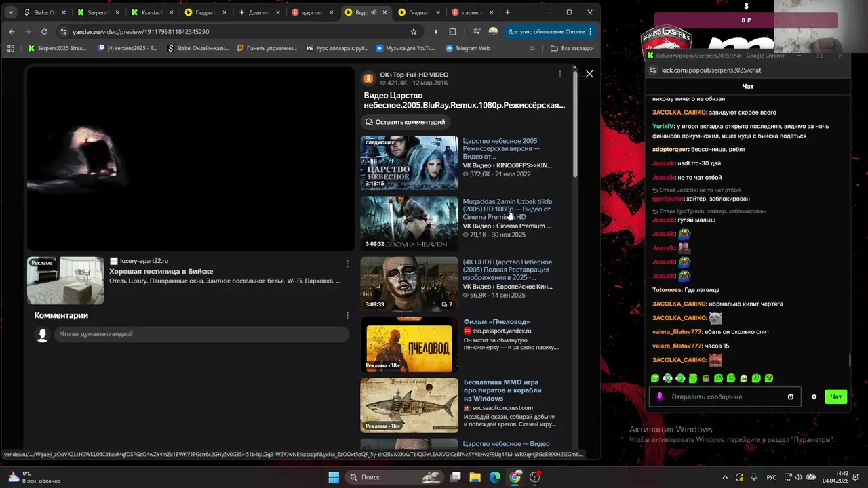Click the green 'Чат' send button
This screenshot has width=868, height=488.
pyautogui.click(x=836, y=396)
